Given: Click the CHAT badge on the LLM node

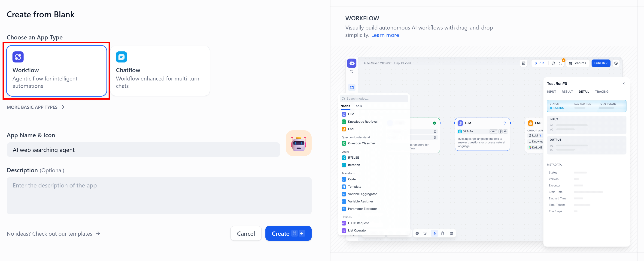Looking at the screenshot, I should point(493,131).
